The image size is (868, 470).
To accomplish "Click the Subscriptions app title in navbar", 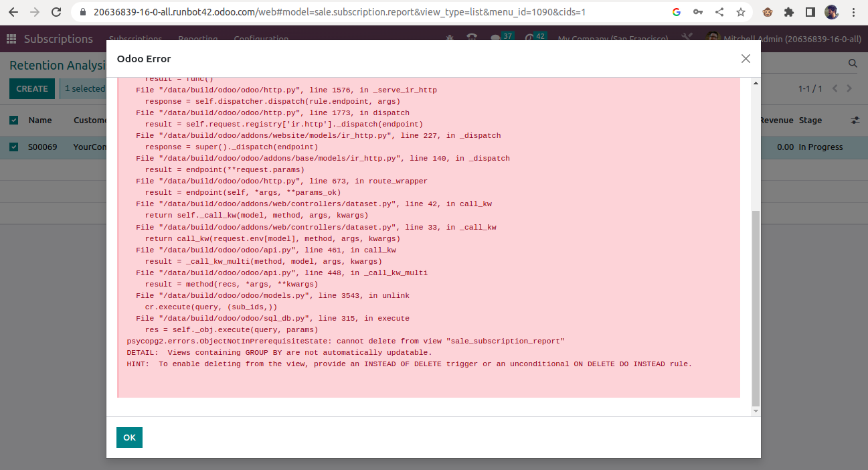I will coord(58,39).
